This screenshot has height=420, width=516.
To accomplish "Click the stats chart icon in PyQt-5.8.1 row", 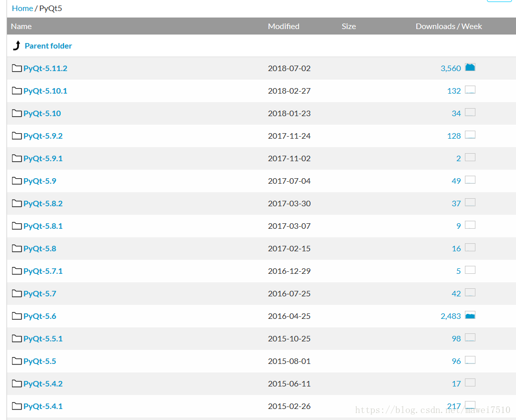I will tap(470, 225).
